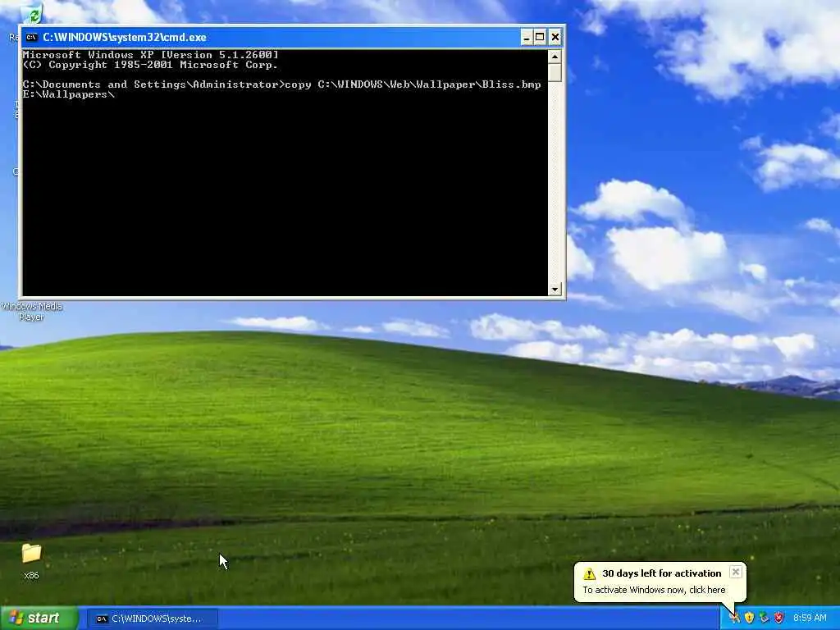Click the 8:59 AM taskbar clock
This screenshot has width=840, height=630.
810,618
